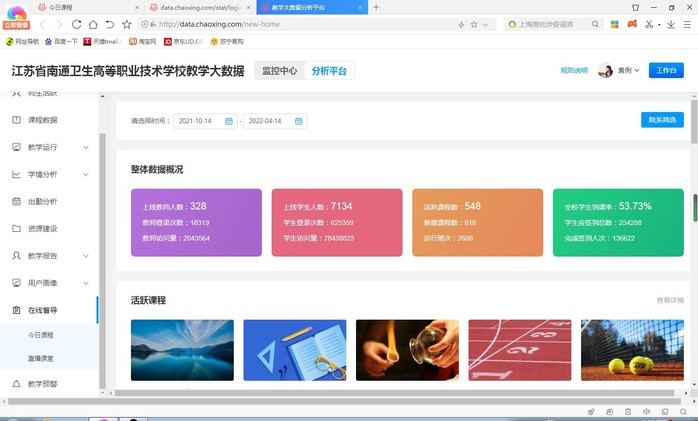Click the 在线督导 clipboard icon

(16, 310)
